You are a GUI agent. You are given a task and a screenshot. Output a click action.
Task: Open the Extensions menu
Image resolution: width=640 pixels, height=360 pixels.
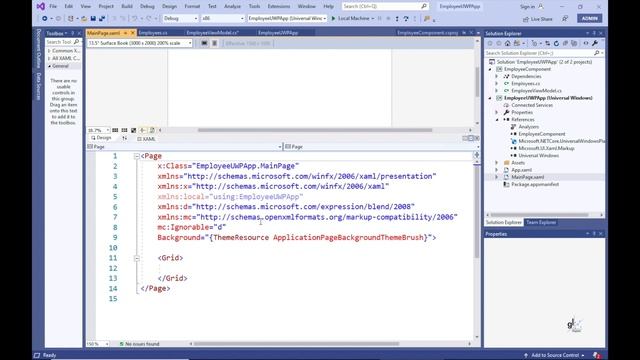coord(279,7)
